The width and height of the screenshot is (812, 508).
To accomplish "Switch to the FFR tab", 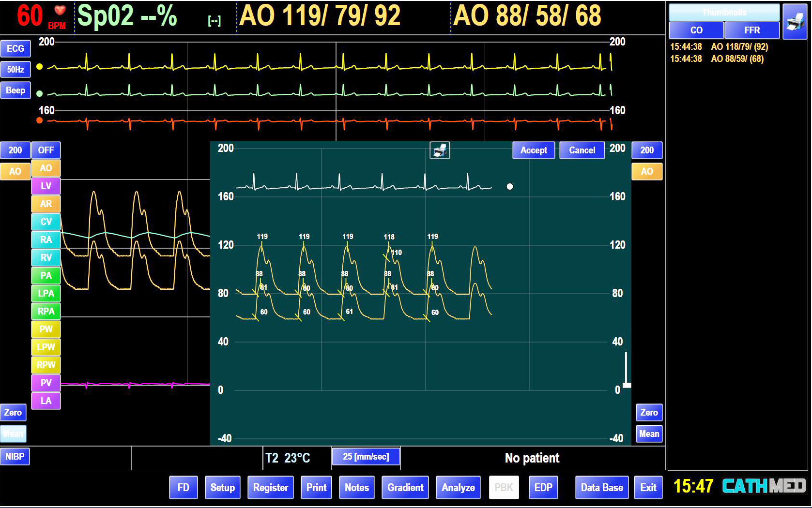I will coord(751,30).
